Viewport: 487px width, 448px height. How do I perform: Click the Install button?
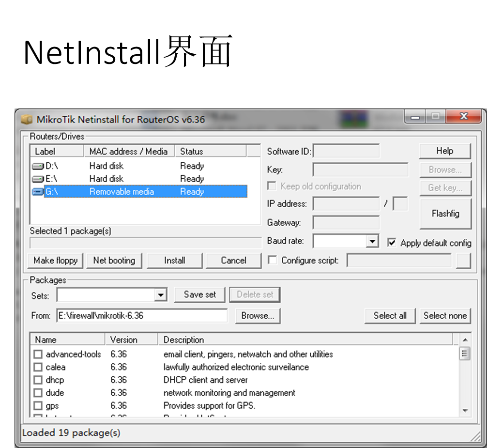pos(174,261)
